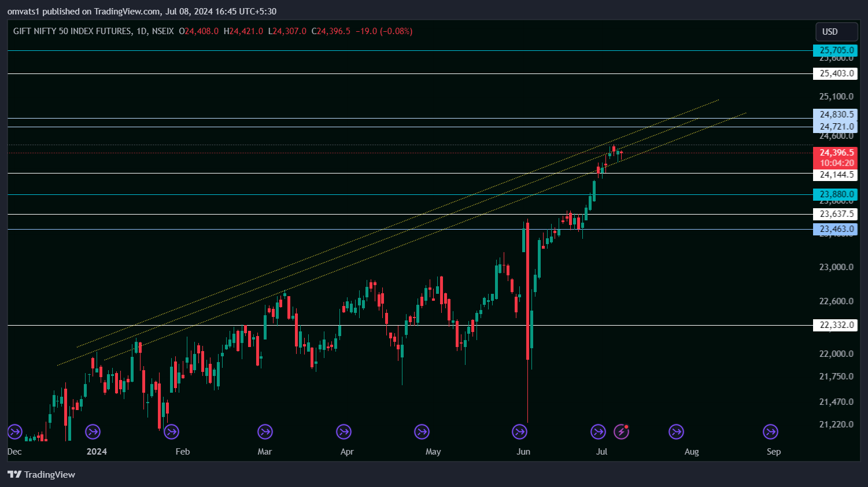Click the 24,144.5 white price label

tap(836, 175)
